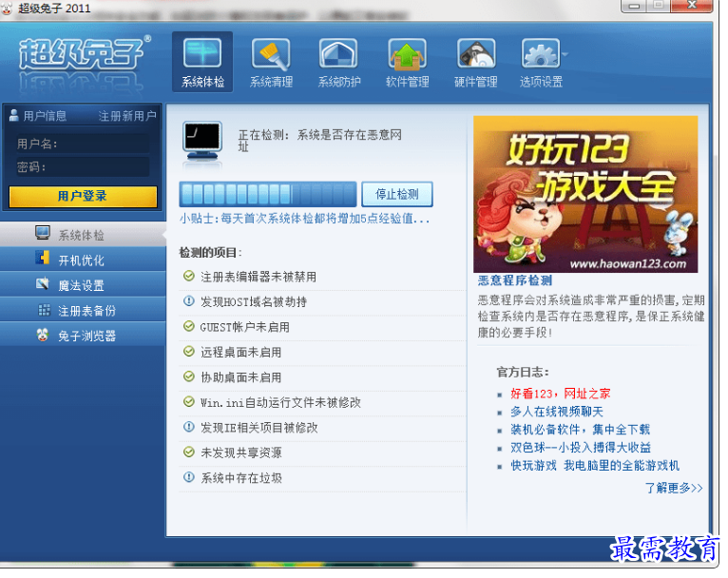Screen dimensions: 728x578
Task: Click the green check icon beside GUEST帐户未启用
Action: (189, 326)
